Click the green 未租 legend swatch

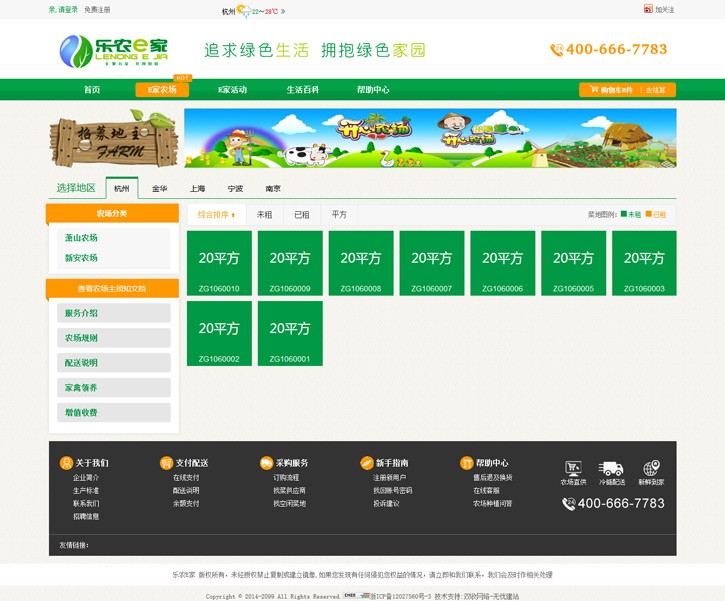point(624,214)
